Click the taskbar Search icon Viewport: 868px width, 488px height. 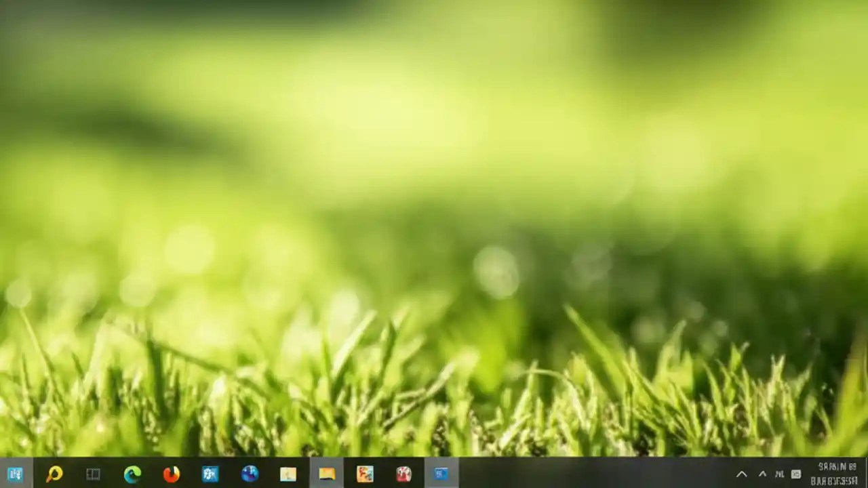54,474
